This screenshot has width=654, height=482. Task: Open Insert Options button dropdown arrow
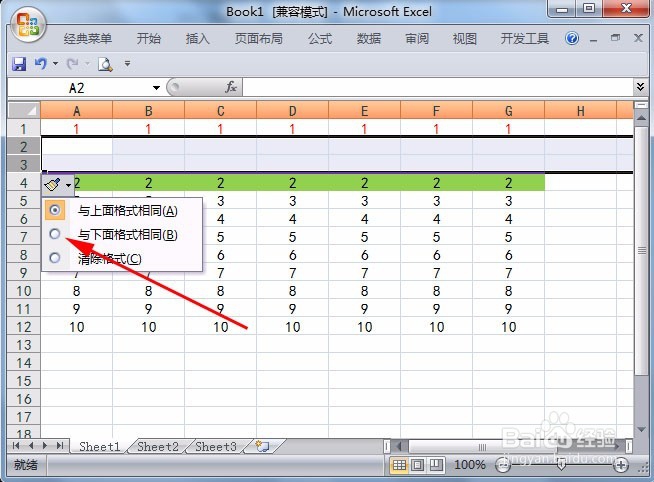pos(68,184)
